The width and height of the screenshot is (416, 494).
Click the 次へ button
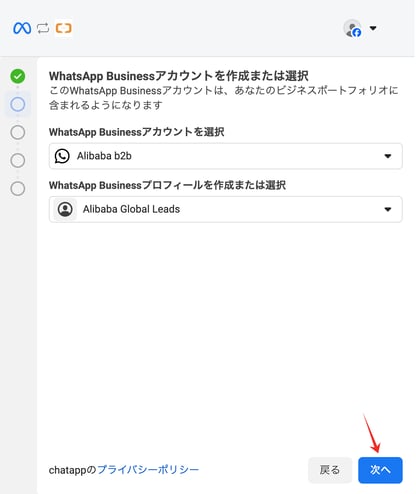tap(380, 470)
